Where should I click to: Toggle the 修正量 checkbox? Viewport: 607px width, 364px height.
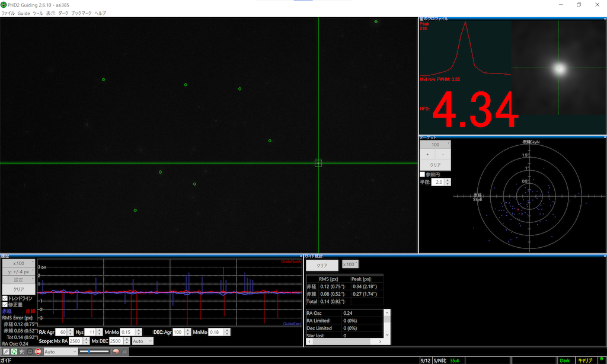[x=5, y=304]
